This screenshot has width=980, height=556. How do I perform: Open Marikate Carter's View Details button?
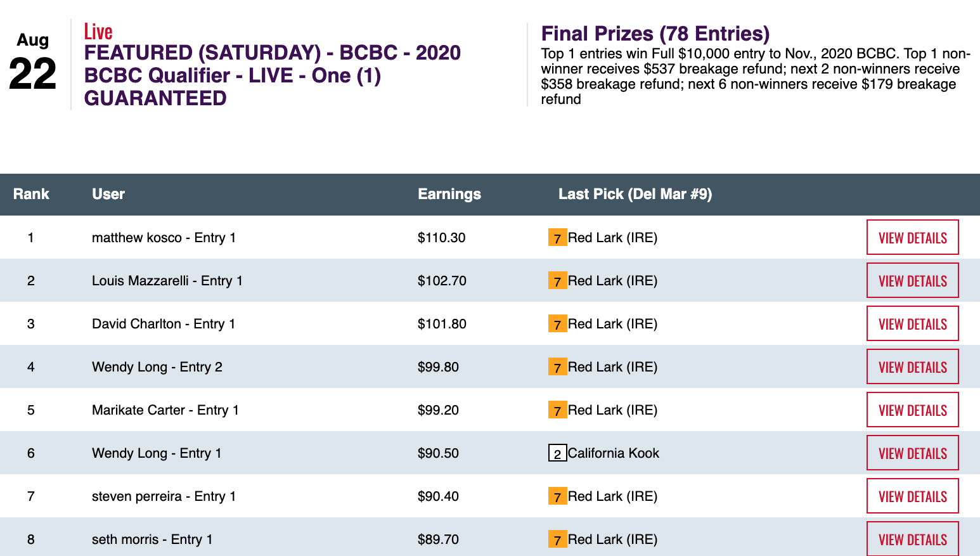point(912,410)
